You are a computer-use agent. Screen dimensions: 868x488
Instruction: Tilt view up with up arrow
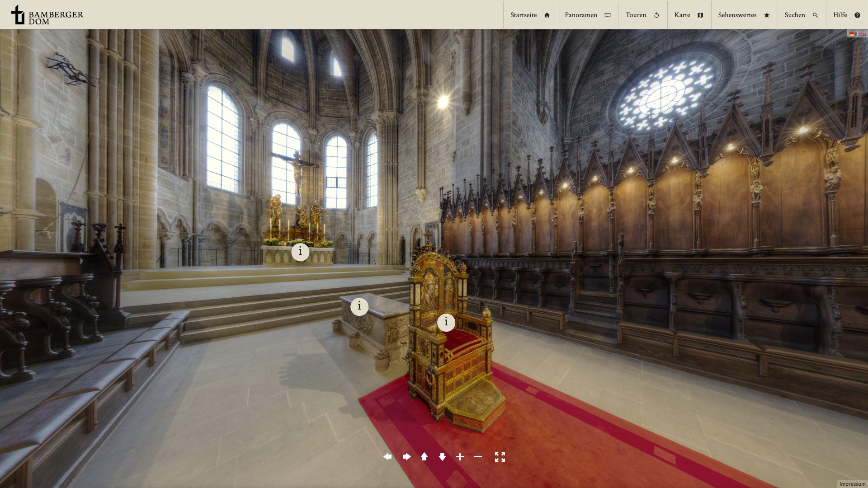pos(424,457)
